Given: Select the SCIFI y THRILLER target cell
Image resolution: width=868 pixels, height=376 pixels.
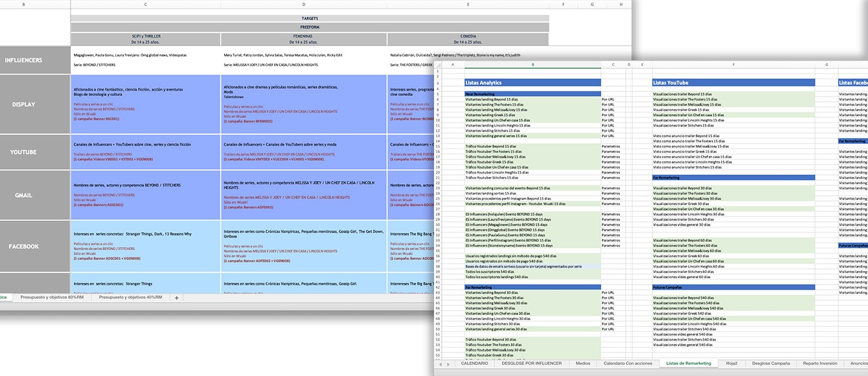Looking at the screenshot, I should 145,39.
